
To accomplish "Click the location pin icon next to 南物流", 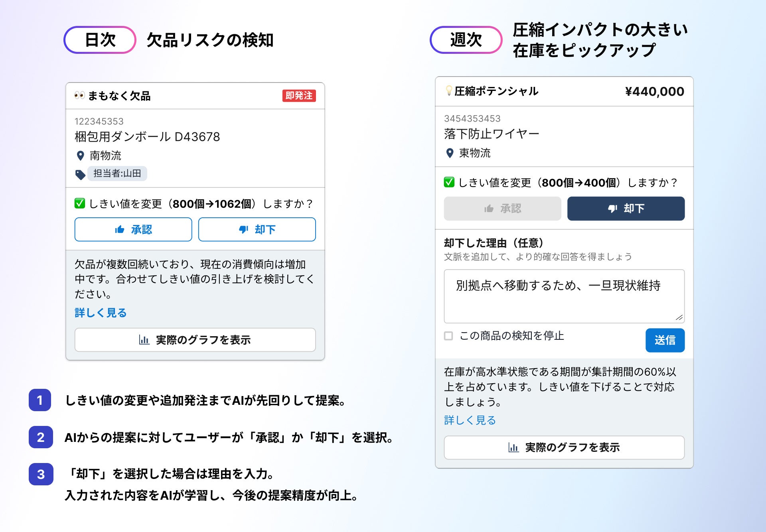I will pyautogui.click(x=80, y=156).
